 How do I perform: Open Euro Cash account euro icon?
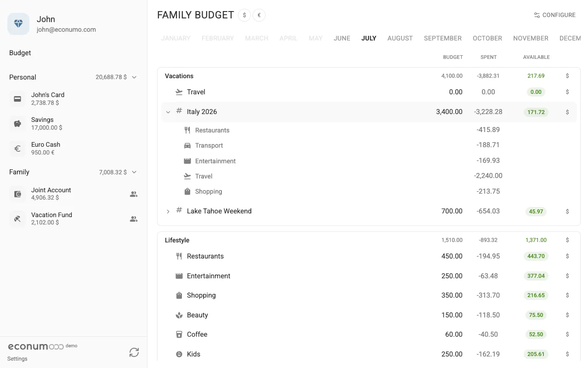[x=17, y=149]
